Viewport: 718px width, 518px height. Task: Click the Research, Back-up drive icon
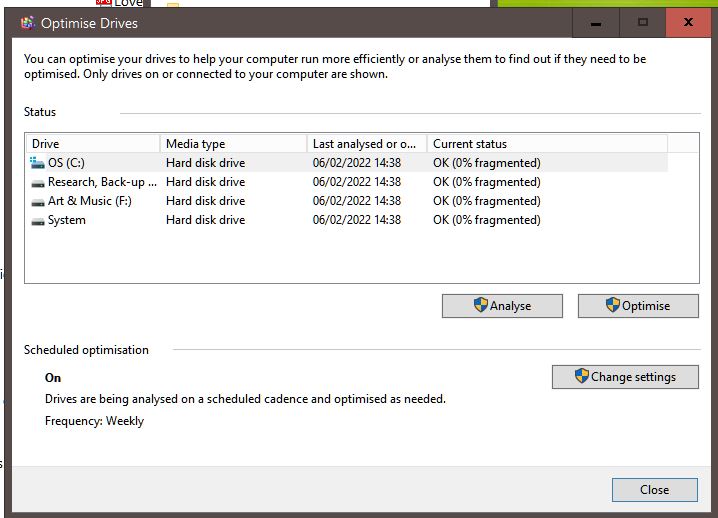point(38,182)
